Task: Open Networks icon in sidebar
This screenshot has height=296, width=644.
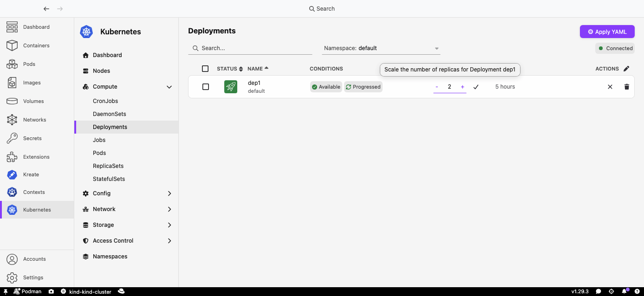Action: (12, 120)
